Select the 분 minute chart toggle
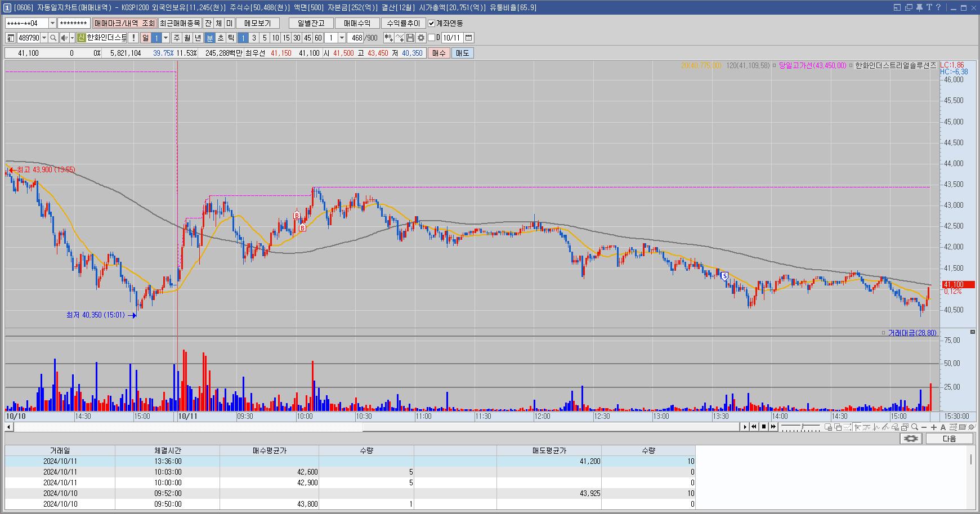Image resolution: width=980 pixels, height=514 pixels. pos(210,38)
